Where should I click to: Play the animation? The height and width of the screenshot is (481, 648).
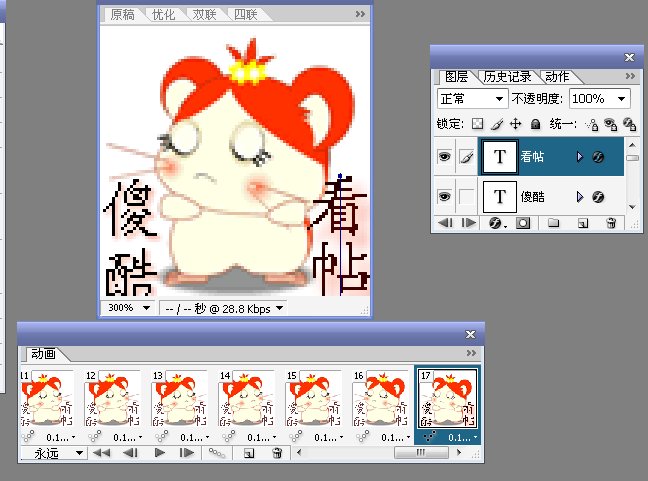coord(160,453)
